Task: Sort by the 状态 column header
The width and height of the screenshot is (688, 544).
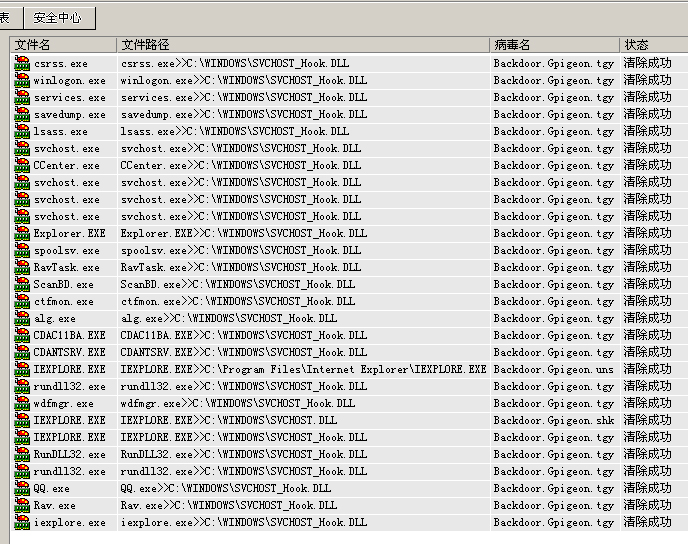Action: click(x=654, y=45)
